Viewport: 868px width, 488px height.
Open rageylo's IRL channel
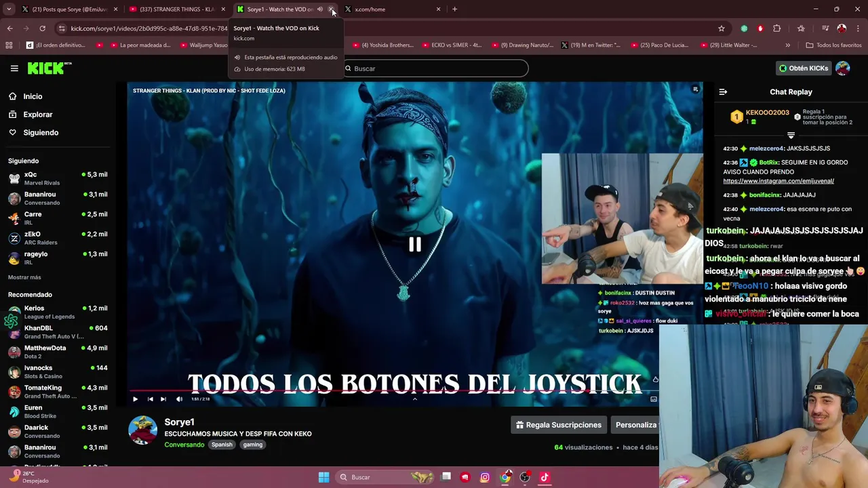pos(58,258)
